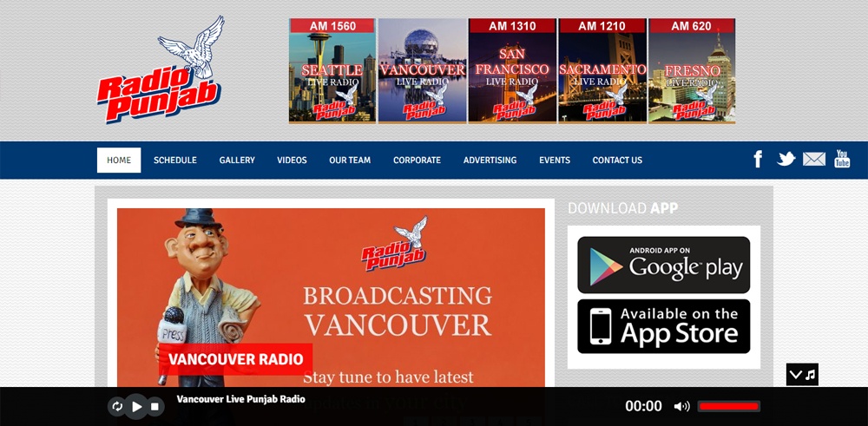Click the repeat icon in player bar

pyautogui.click(x=117, y=407)
